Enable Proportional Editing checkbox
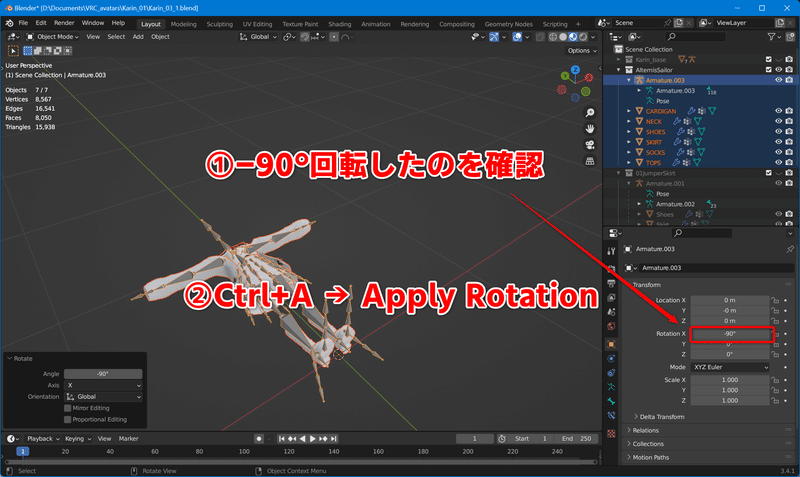This screenshot has height=477, width=800. (x=67, y=419)
